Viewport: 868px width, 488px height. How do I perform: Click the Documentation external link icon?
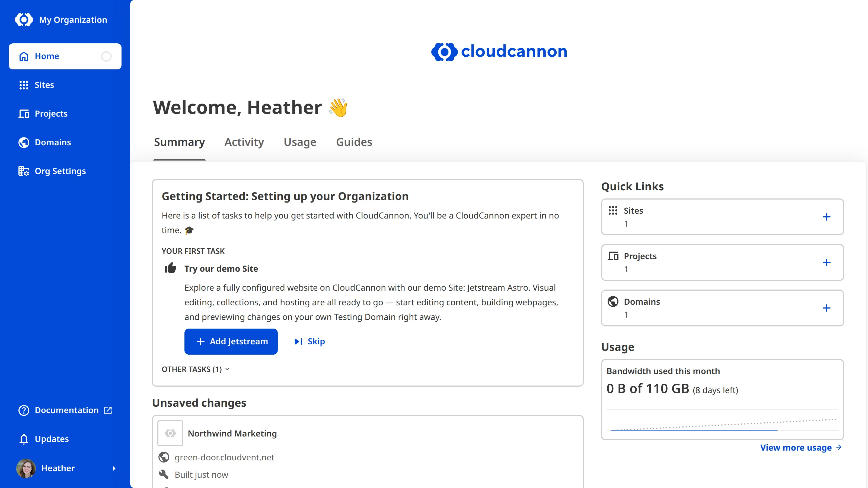pos(108,410)
